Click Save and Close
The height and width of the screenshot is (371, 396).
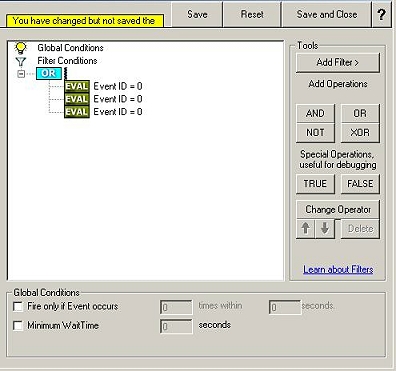pyautogui.click(x=327, y=14)
